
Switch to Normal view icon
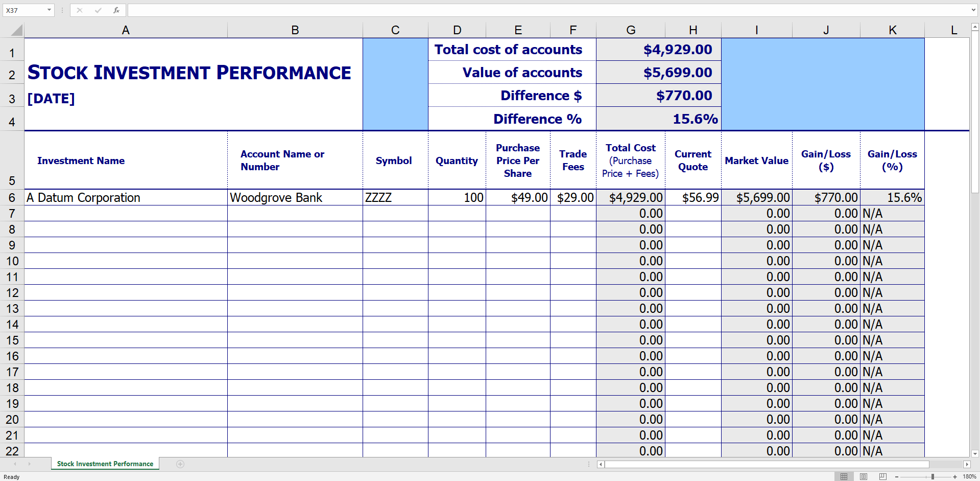coord(844,476)
